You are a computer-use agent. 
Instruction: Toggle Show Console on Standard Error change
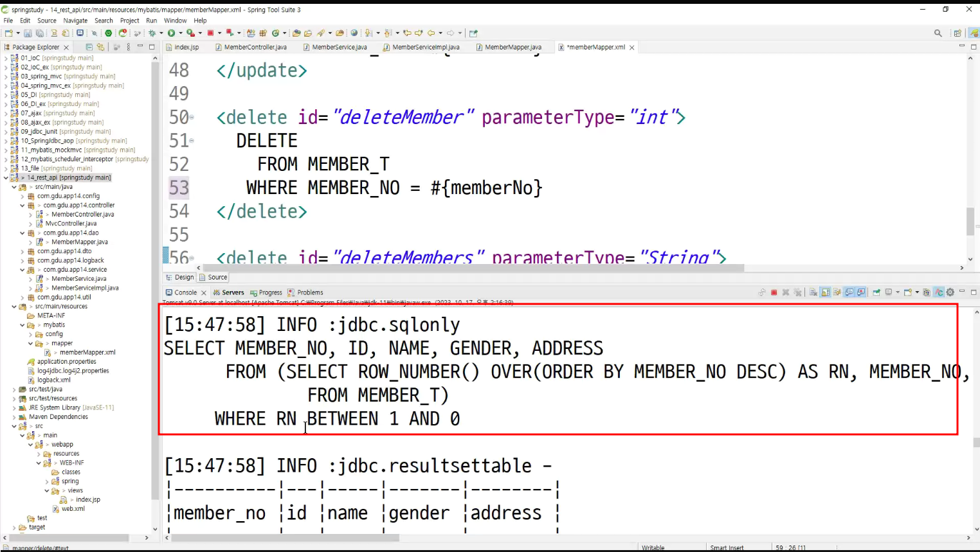(x=862, y=292)
